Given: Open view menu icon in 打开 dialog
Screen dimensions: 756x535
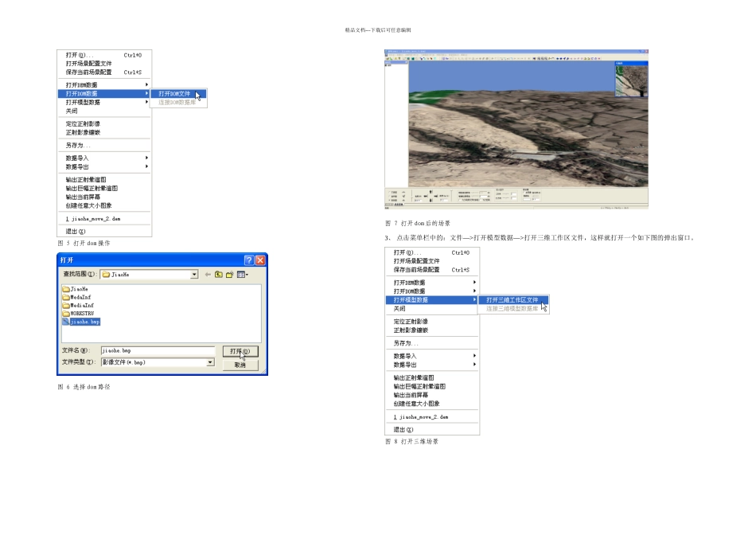Looking at the screenshot, I should click(x=242, y=275).
